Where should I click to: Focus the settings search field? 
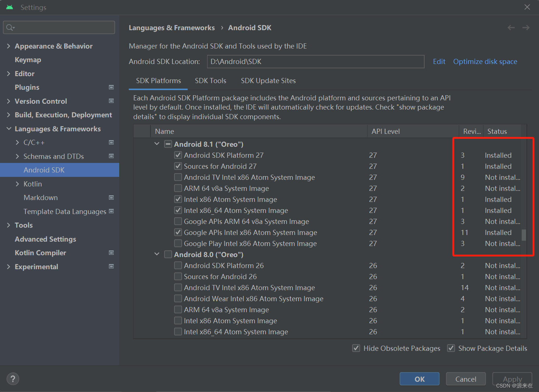[x=59, y=28]
